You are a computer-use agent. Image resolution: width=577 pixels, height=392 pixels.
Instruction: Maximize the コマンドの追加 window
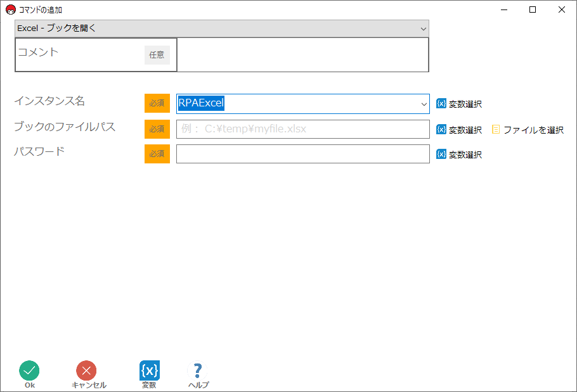(x=533, y=9)
